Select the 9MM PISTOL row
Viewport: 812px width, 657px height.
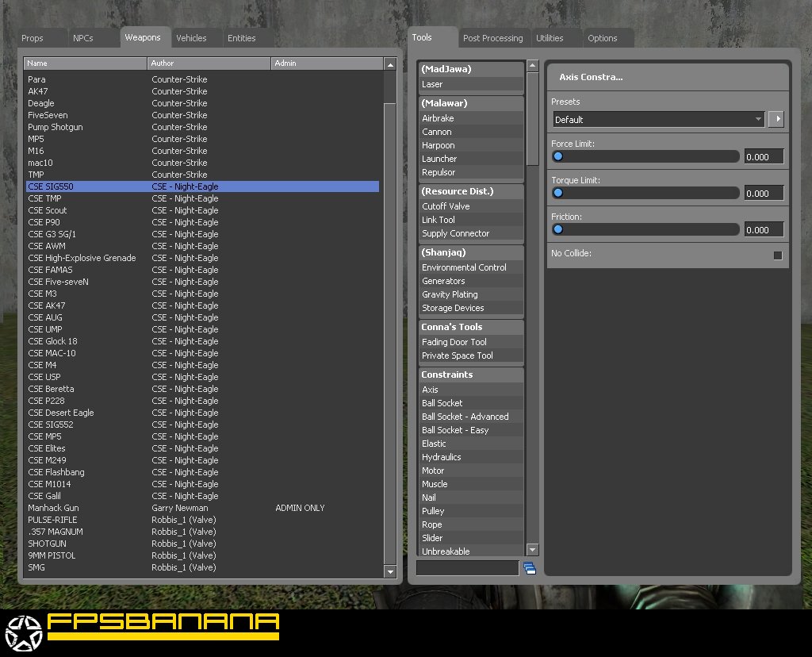coord(202,555)
